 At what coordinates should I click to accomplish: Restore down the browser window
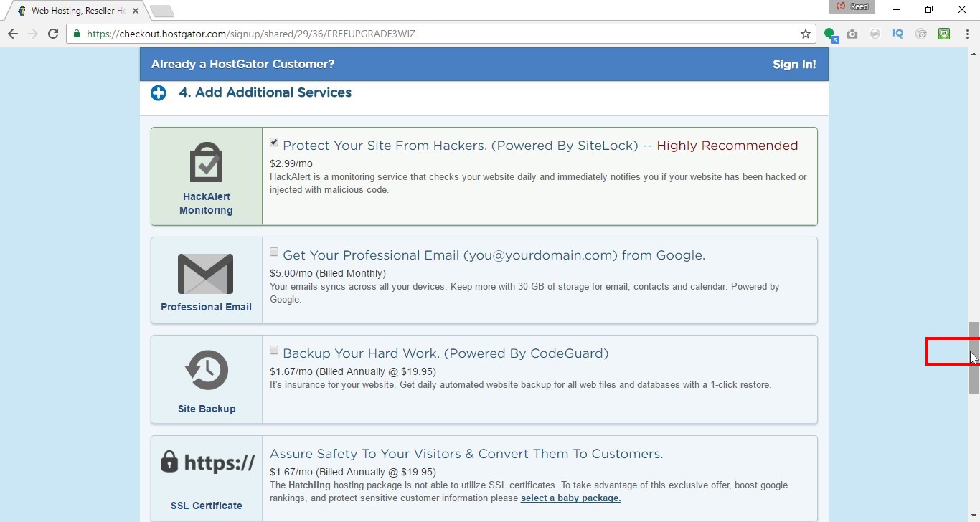click(x=930, y=10)
